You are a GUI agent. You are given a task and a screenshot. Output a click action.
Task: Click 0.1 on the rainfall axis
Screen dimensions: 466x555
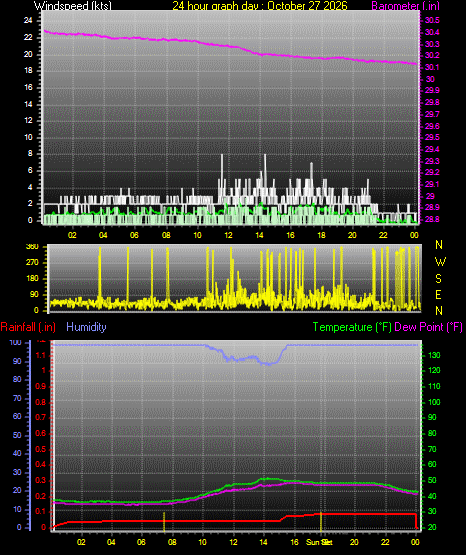click(41, 511)
